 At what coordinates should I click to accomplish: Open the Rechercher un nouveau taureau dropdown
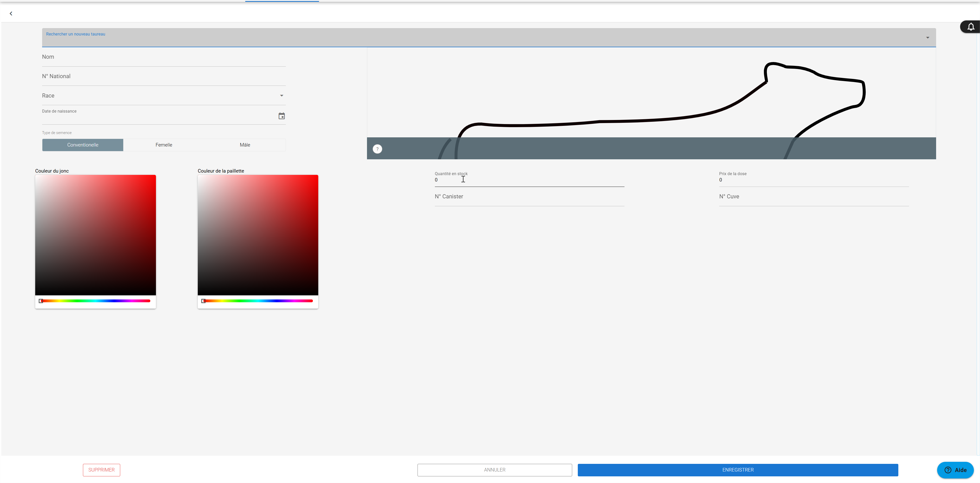[489, 38]
